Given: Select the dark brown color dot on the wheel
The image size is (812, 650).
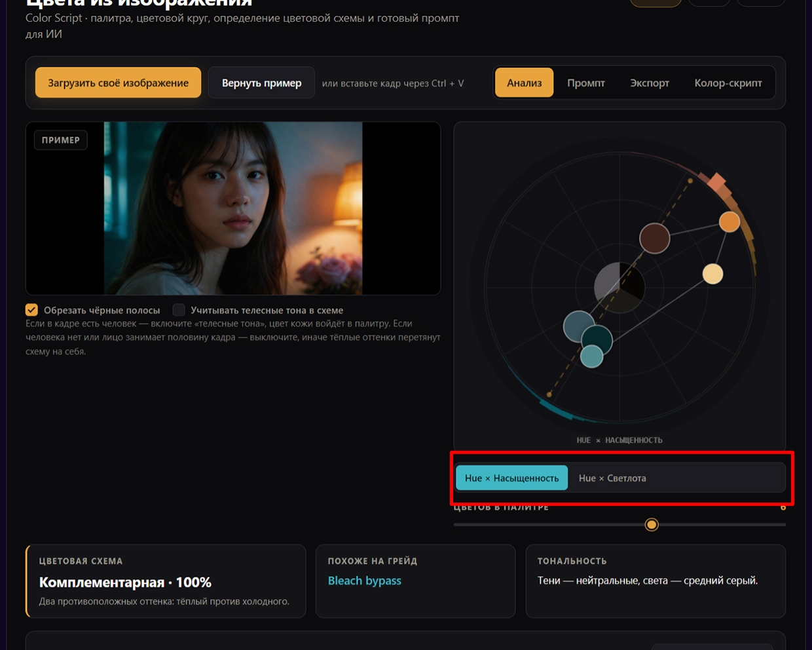Looking at the screenshot, I should tap(654, 238).
